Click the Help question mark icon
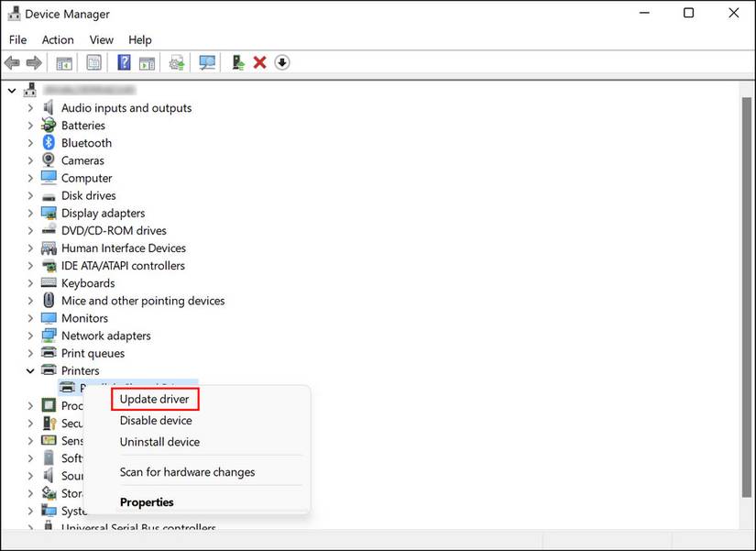Screen dimensions: 756x551 pyautogui.click(x=124, y=61)
